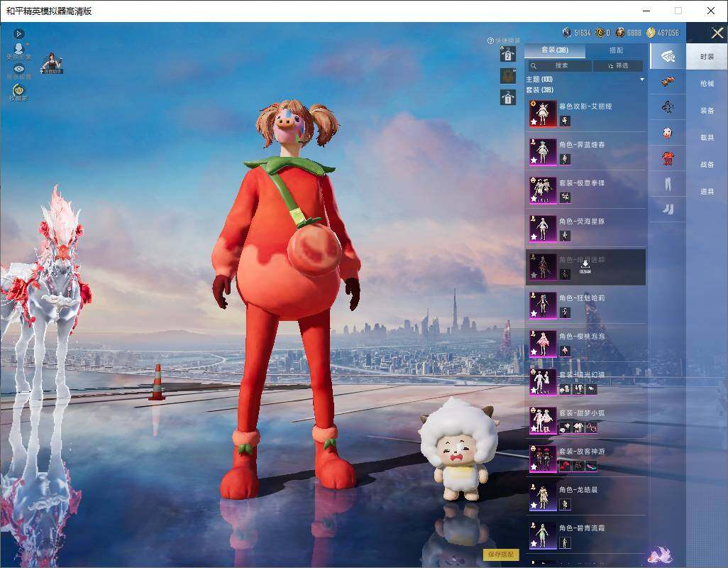Screen dimensions: 728x568
Task: Click the wardrobe preset 1 hanger icon
Action: click(x=508, y=97)
